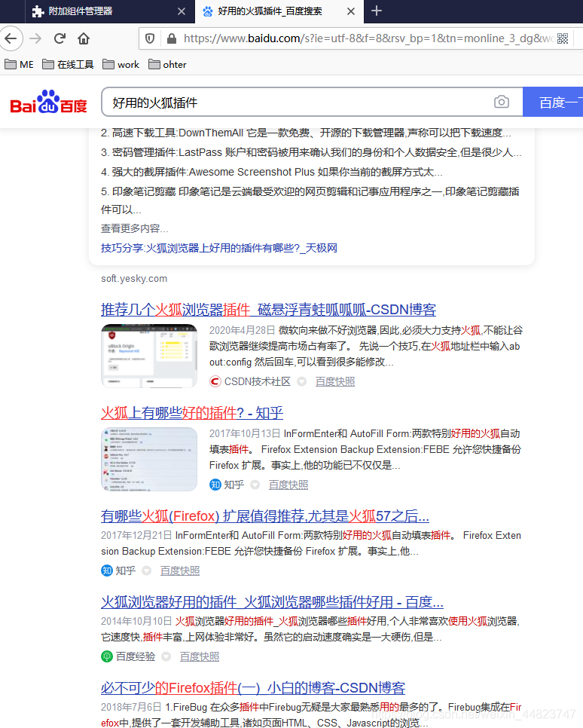Viewport: 583px width, 728px height.
Task: Open 百度快照 for the 2017年12月21日 result
Action: point(180,570)
